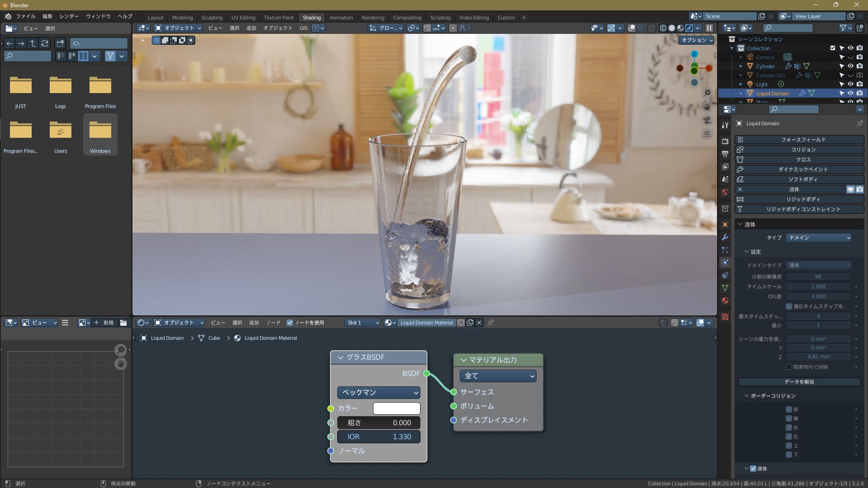Open the Beckmann distribution dropdown
Screen dimensions: 868x488
coord(379,392)
